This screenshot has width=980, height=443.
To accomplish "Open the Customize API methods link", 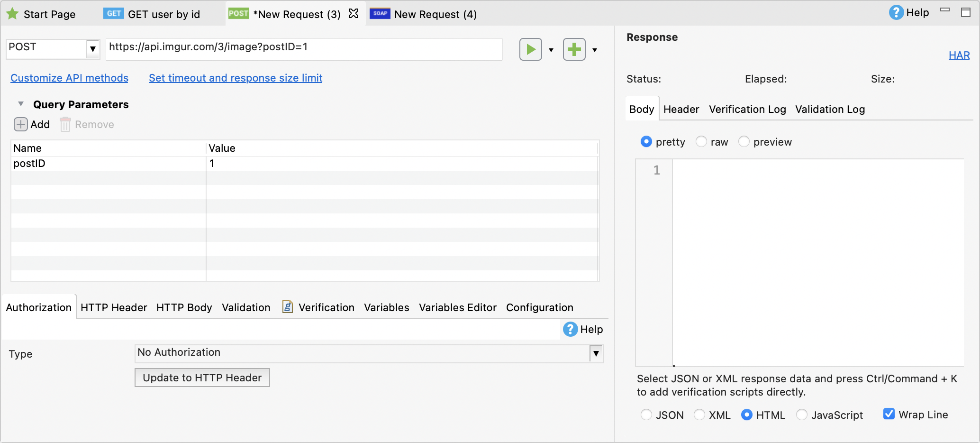I will 69,78.
